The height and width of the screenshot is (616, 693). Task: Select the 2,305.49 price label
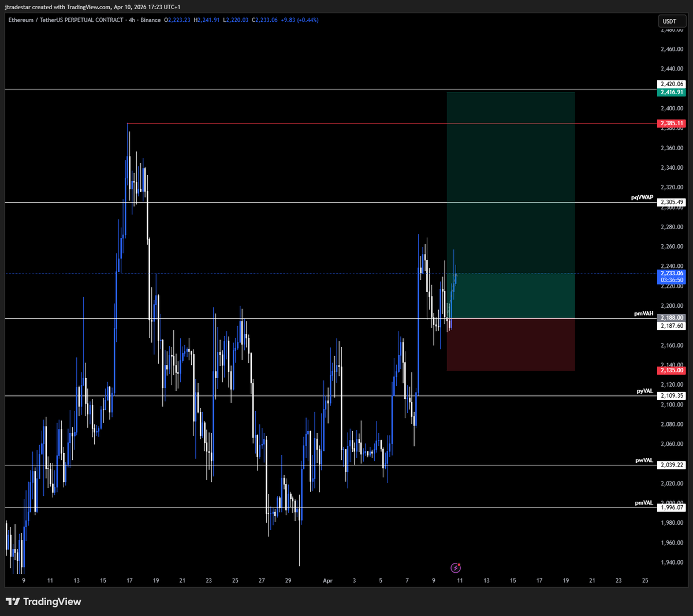(x=672, y=203)
